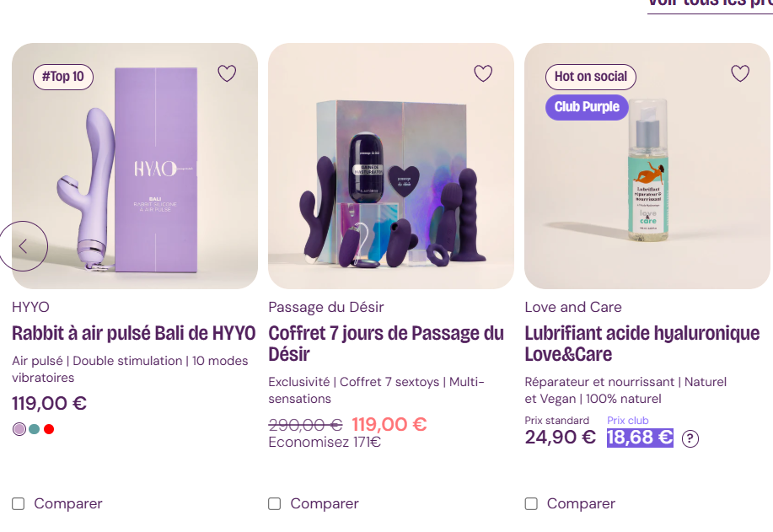Select the lilac purple color swatch

pos(19,429)
